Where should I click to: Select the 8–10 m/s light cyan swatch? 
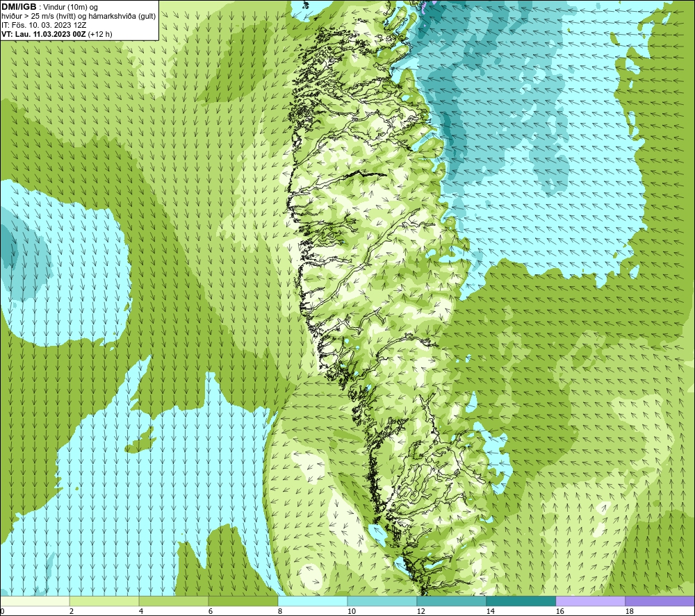coord(313,601)
